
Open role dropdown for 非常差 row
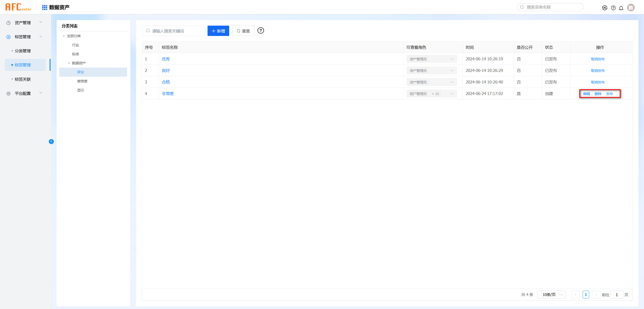tap(452, 94)
